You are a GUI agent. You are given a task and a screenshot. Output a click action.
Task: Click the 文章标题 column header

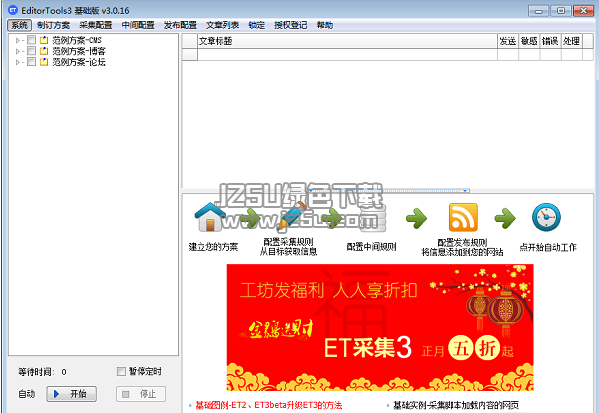(347, 41)
